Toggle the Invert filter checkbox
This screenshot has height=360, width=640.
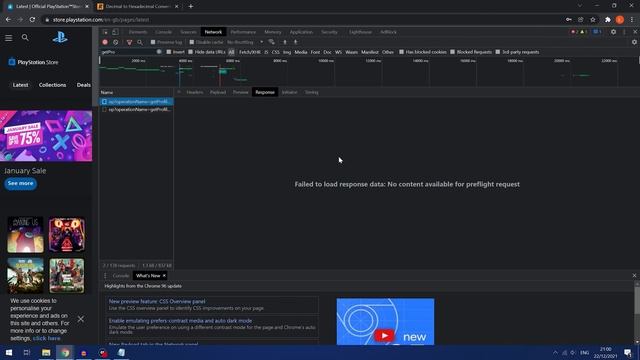click(169, 52)
